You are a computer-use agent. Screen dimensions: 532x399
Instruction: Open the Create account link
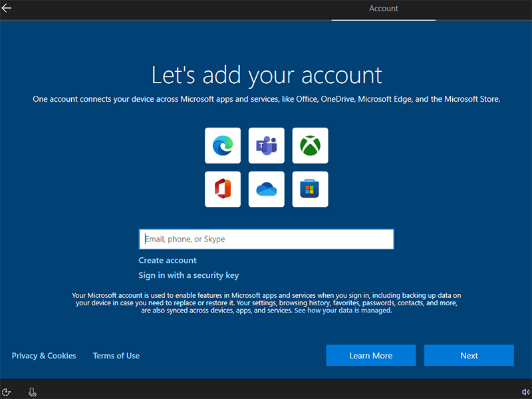[x=167, y=260]
